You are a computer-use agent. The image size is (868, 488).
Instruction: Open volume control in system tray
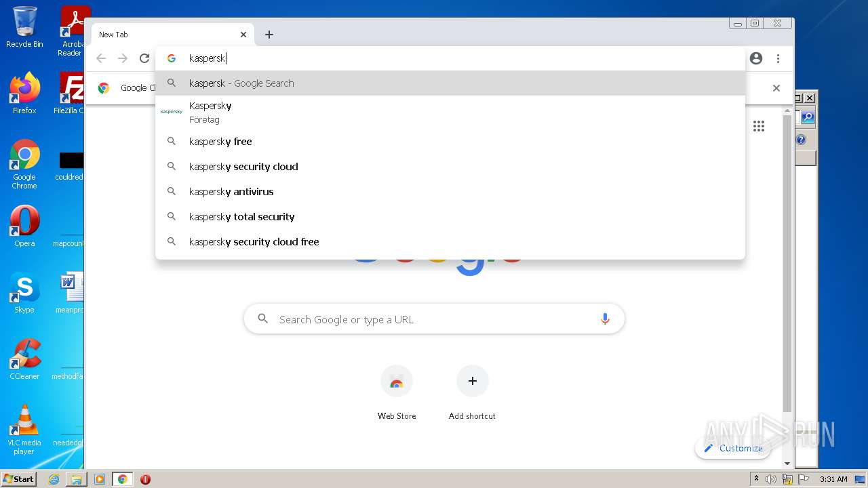point(771,479)
